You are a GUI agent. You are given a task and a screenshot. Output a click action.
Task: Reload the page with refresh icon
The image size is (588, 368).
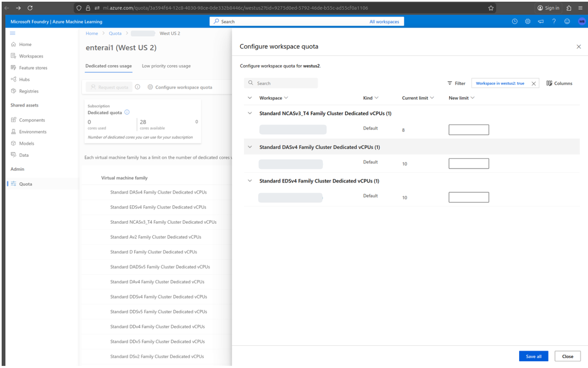30,8
